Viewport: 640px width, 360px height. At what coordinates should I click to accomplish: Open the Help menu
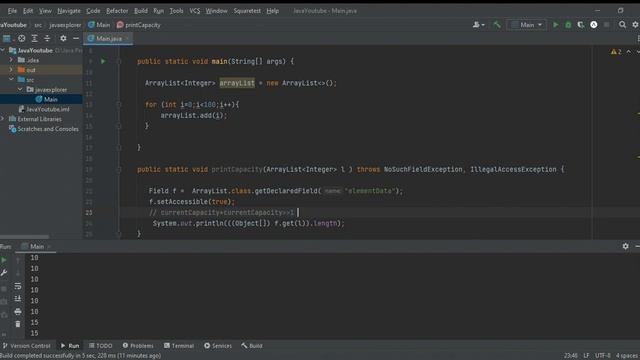(x=273, y=11)
